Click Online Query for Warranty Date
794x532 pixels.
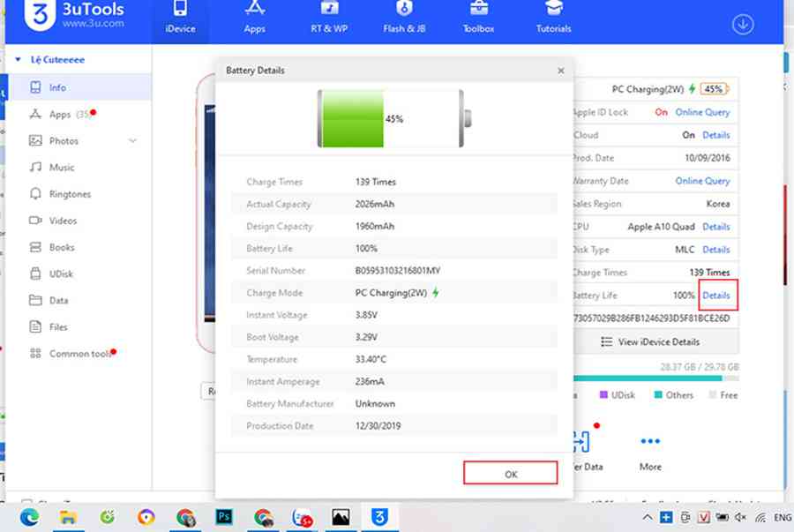[702, 181]
